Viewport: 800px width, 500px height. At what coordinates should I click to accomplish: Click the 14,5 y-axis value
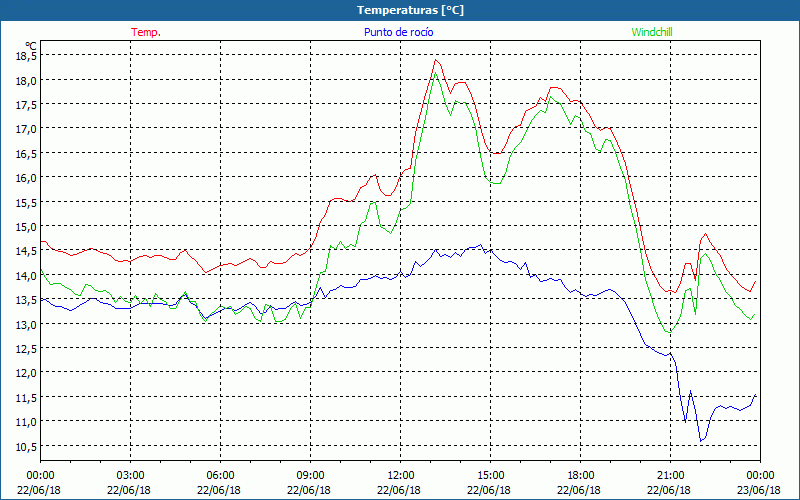pos(27,251)
